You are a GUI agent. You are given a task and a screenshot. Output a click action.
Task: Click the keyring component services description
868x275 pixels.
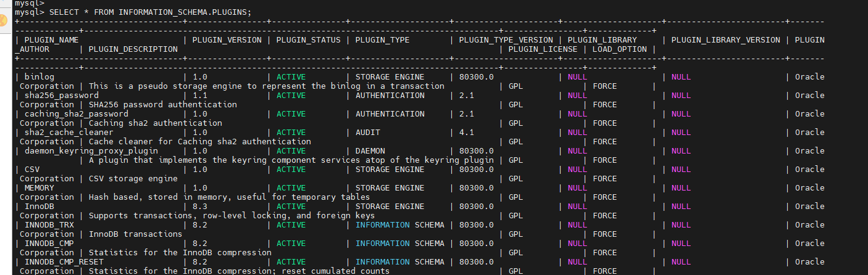click(x=291, y=160)
